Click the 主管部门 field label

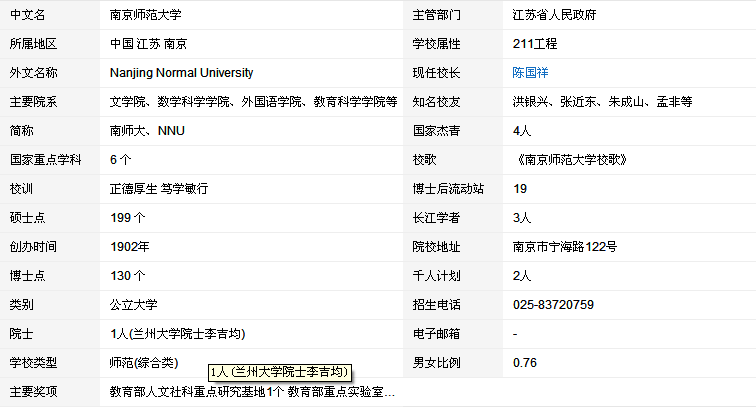436,15
